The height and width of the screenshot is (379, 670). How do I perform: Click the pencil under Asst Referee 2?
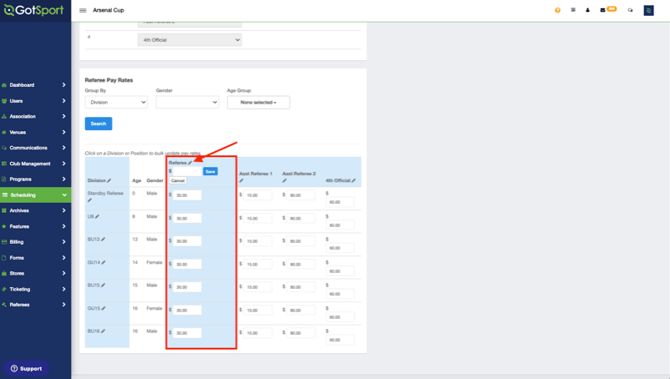(284, 180)
